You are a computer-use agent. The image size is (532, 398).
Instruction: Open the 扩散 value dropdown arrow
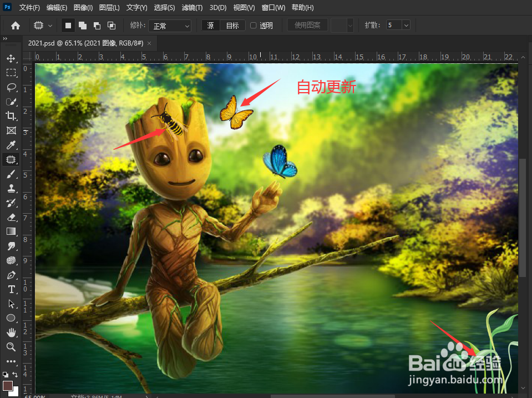pos(406,25)
